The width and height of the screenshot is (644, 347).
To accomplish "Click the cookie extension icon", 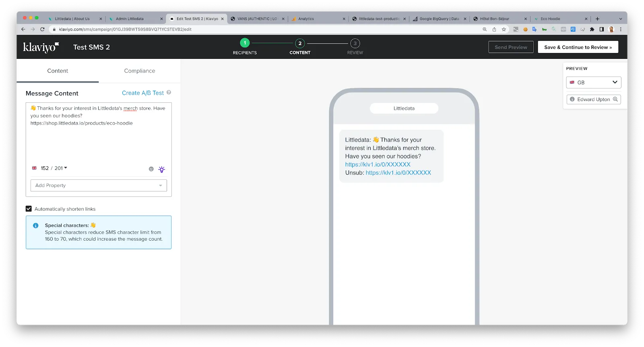I will tap(525, 29).
